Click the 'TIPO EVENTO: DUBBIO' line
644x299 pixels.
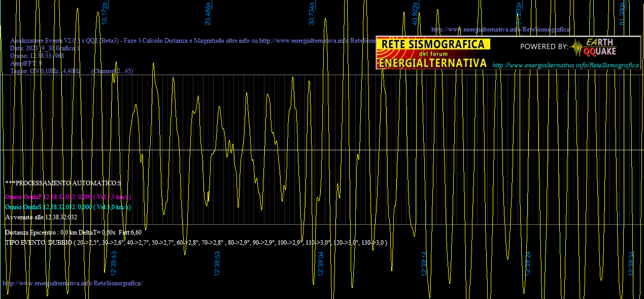196,243
